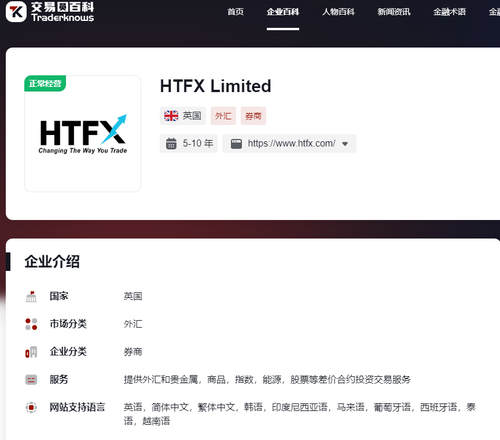Open the https://www.htfx.com/ link

(x=292, y=144)
